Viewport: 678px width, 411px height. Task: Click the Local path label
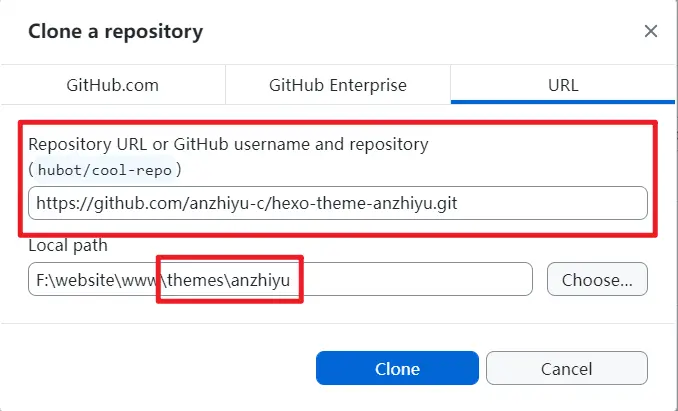pos(68,245)
